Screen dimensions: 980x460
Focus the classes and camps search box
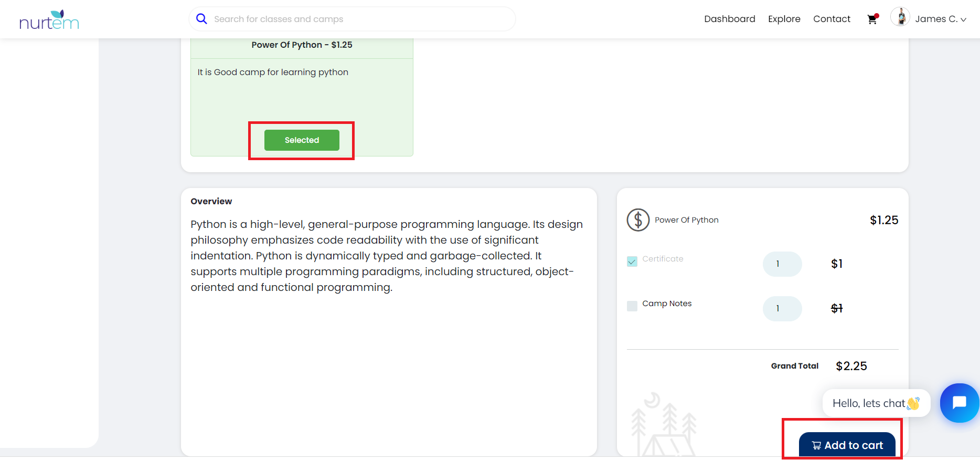tap(357, 19)
